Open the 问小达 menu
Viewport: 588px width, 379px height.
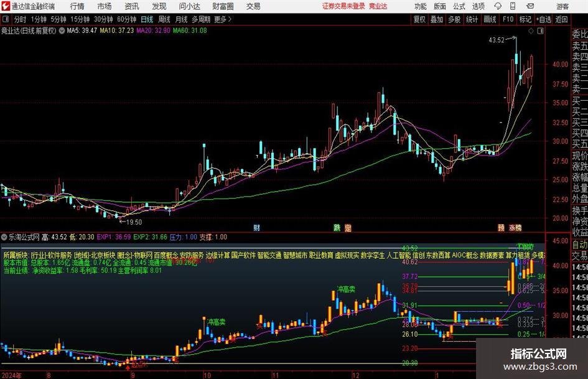189,6
